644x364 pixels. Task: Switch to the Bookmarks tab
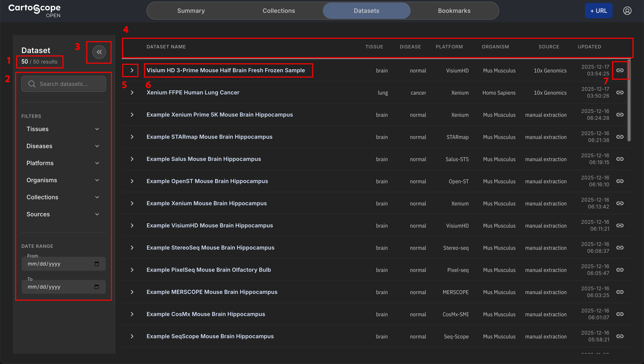point(454,11)
